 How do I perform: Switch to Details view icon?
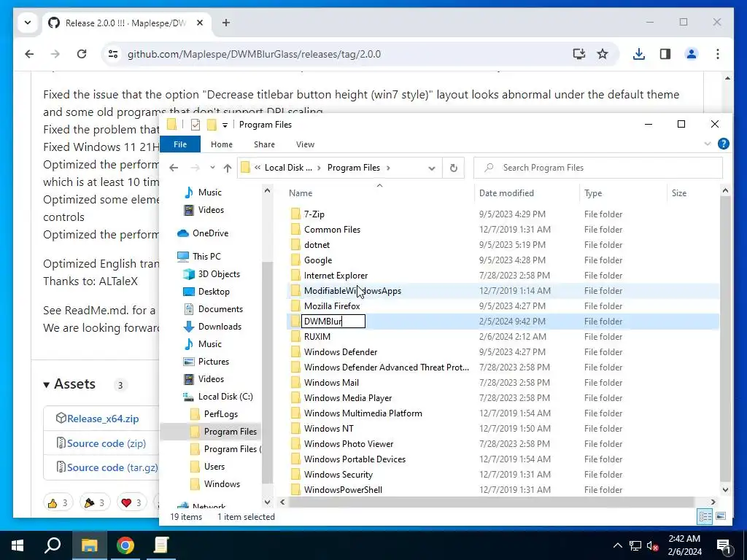705,516
